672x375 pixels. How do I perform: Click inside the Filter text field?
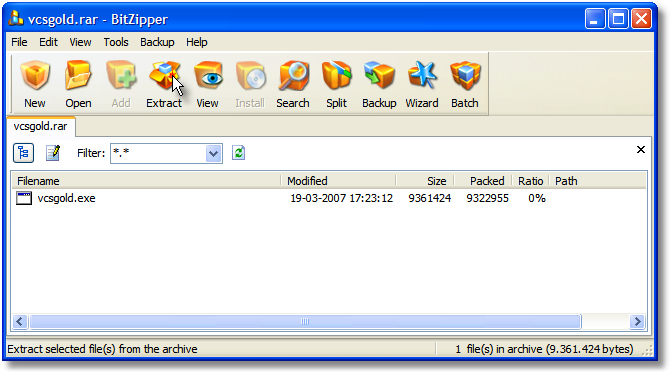tap(158, 153)
